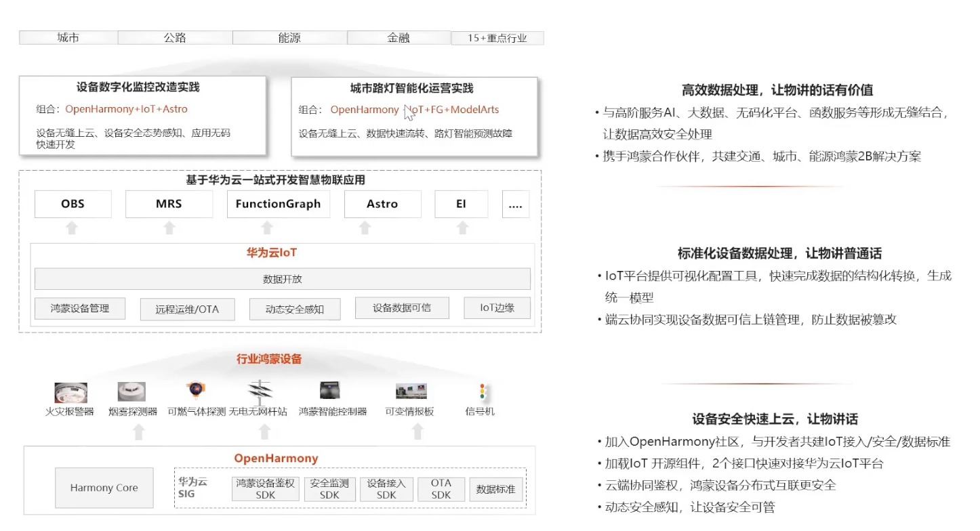
Task: Click the more services "...." box
Action: tap(516, 204)
